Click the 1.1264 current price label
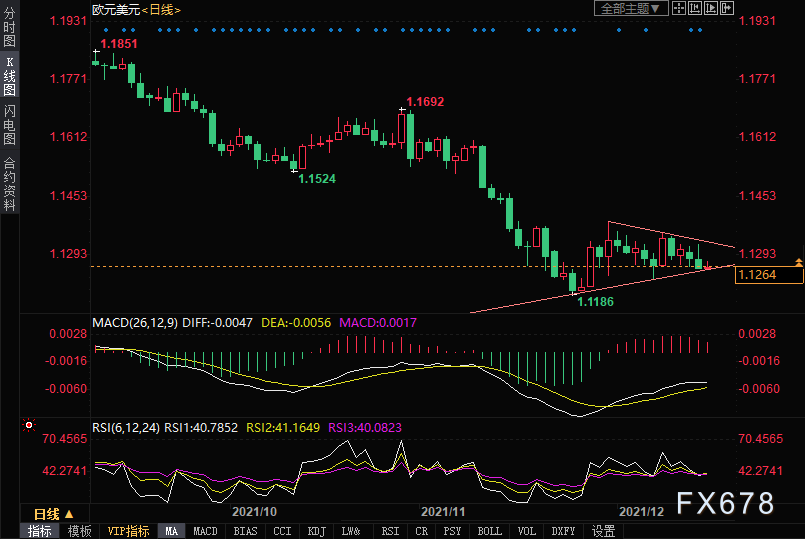This screenshot has height=539, width=805. point(757,274)
